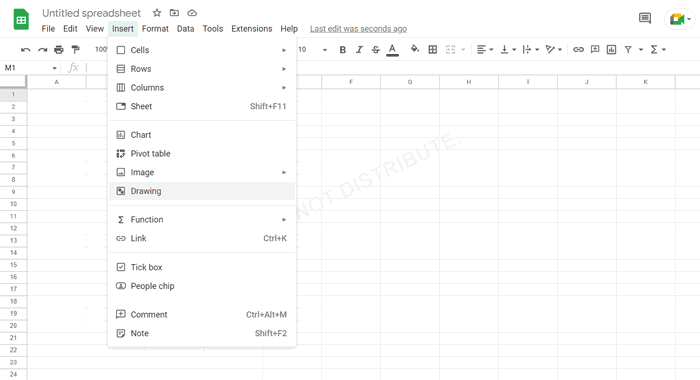Image resolution: width=700 pixels, height=380 pixels.
Task: Apply italic formatting
Action: click(x=359, y=50)
